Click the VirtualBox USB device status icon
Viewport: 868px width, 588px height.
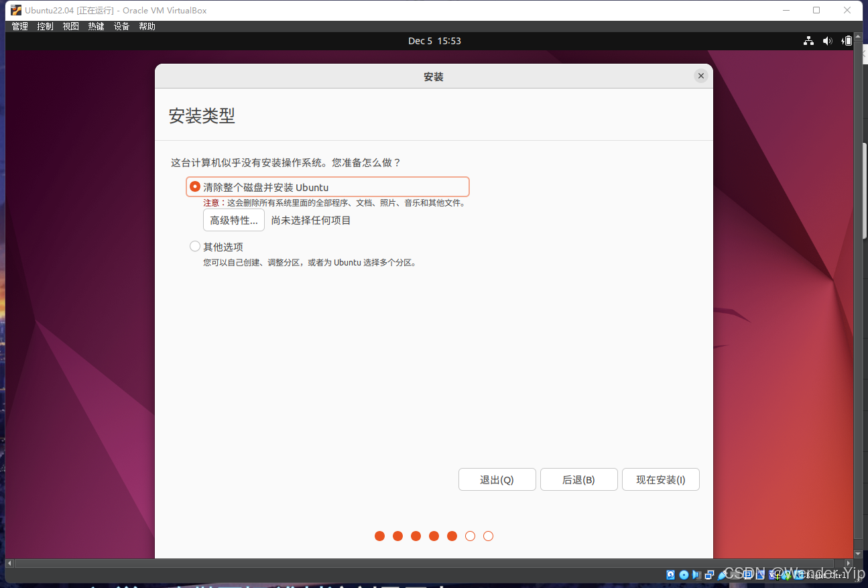(x=723, y=575)
